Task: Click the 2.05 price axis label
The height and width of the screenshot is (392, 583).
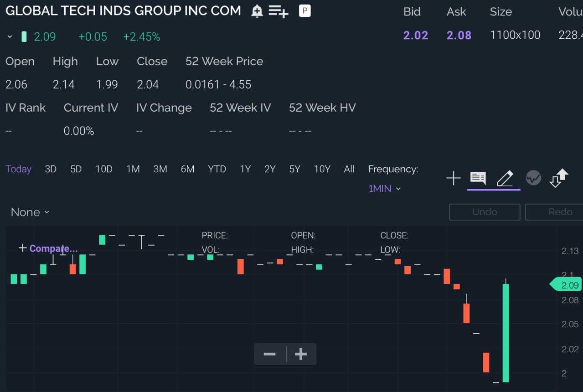Action: click(570, 325)
